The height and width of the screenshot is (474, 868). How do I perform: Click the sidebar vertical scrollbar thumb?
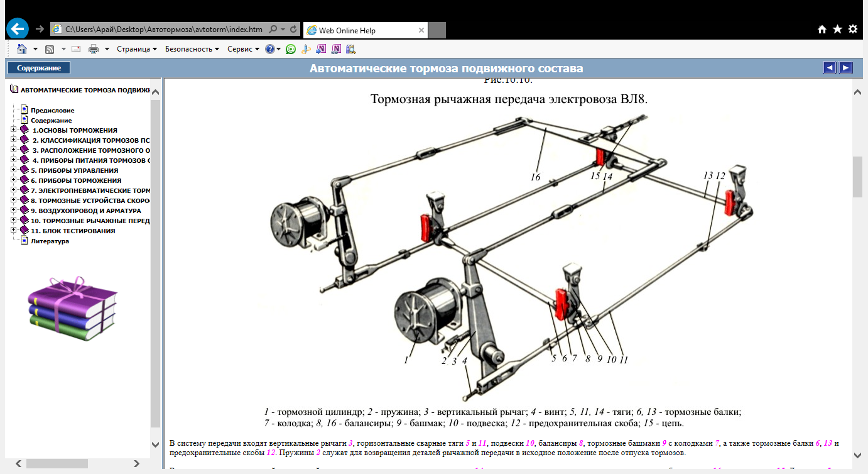pyautogui.click(x=156, y=262)
